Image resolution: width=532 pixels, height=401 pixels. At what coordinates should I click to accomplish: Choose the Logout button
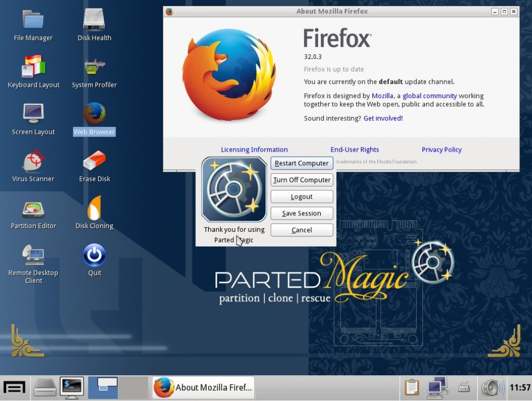pyautogui.click(x=302, y=197)
